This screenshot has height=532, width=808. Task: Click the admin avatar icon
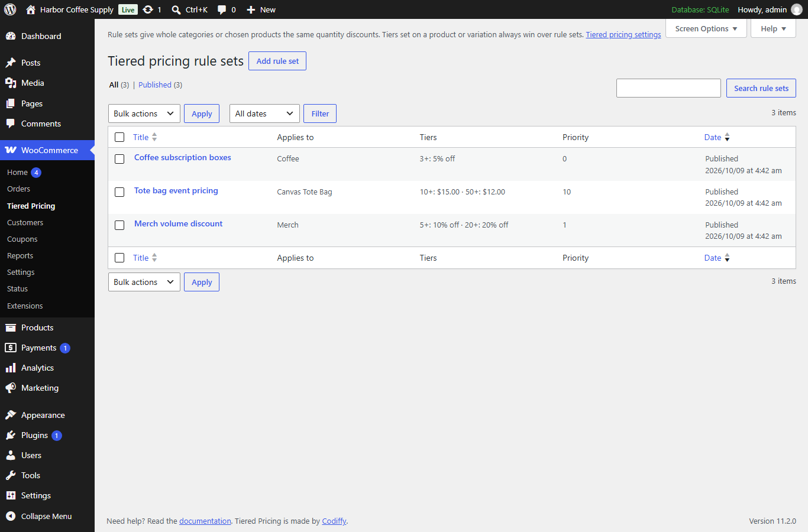797,9
